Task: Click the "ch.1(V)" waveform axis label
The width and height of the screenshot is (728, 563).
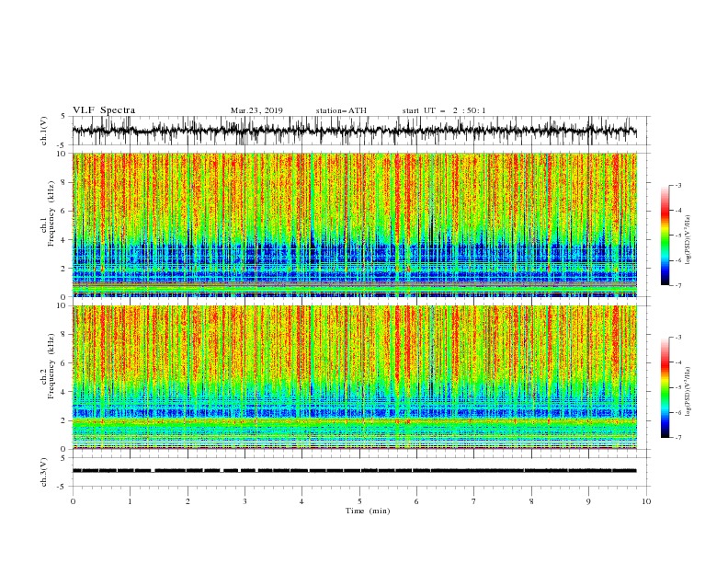Action: (x=43, y=131)
